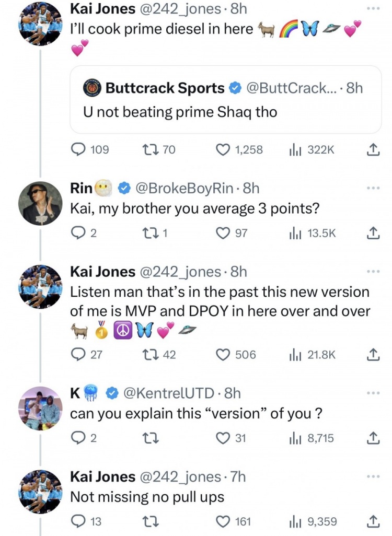Share the 'Not missing no pull ups' tweet
The height and width of the screenshot is (536, 392).
[373, 521]
